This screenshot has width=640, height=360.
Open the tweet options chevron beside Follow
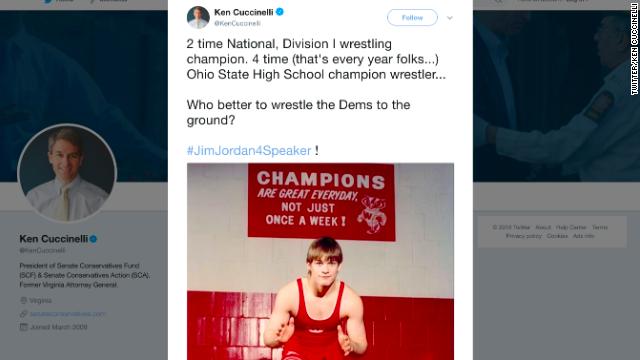click(x=450, y=18)
